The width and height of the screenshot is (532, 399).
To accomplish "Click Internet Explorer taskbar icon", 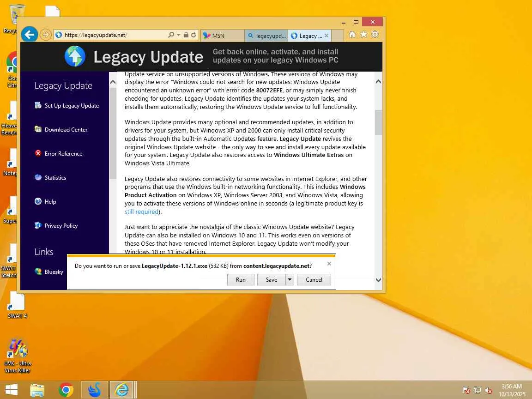I will (122, 390).
